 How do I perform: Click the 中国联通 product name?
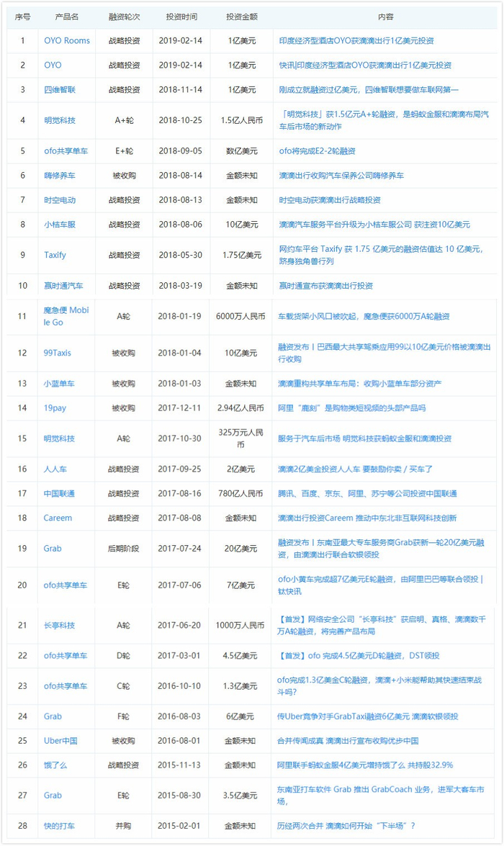click(59, 494)
